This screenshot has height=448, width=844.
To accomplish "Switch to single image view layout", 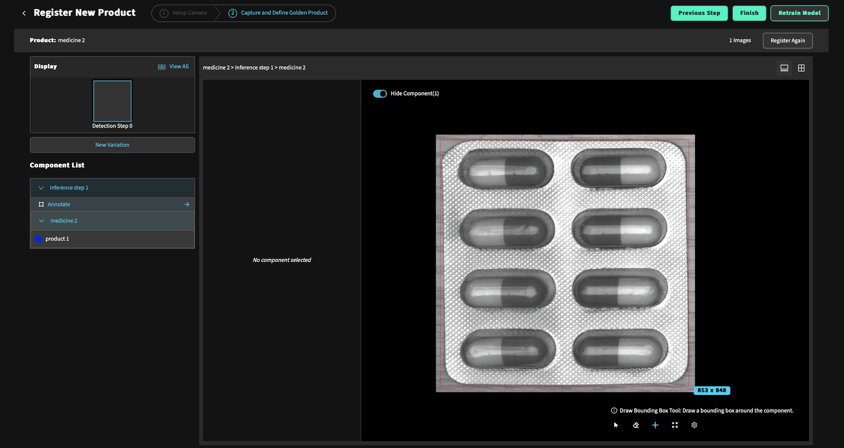I will tap(784, 68).
